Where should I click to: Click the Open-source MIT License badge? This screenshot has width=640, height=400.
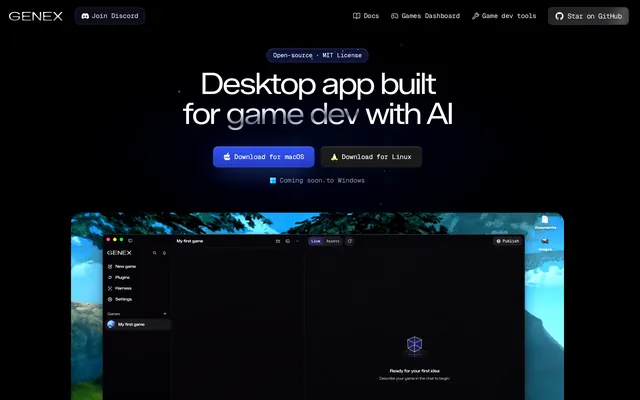[x=317, y=55]
